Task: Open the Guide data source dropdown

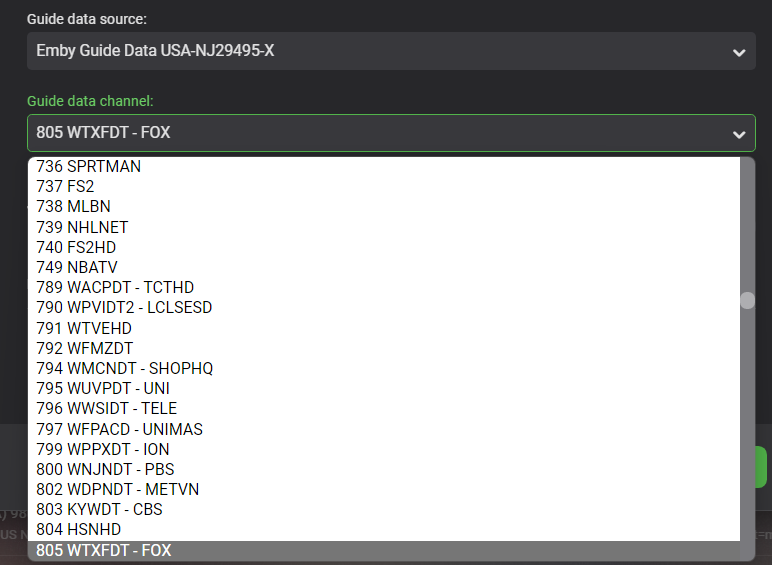Action: click(391, 51)
